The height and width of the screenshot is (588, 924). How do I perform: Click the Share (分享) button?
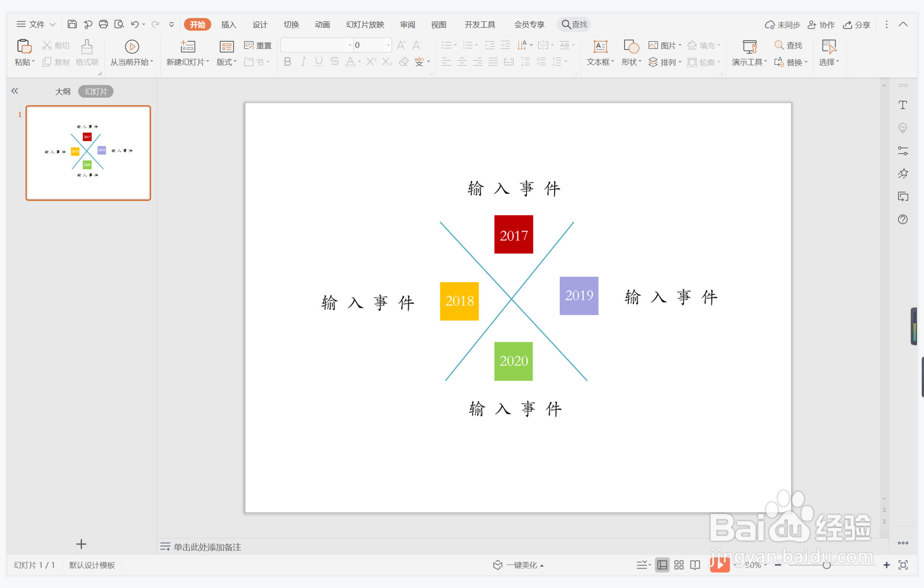(857, 25)
